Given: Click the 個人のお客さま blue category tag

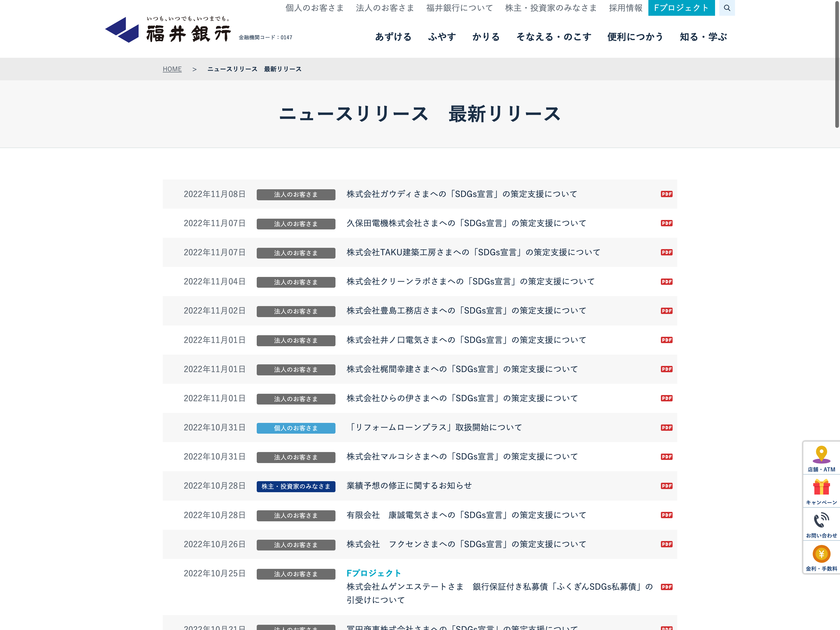Looking at the screenshot, I should (296, 428).
